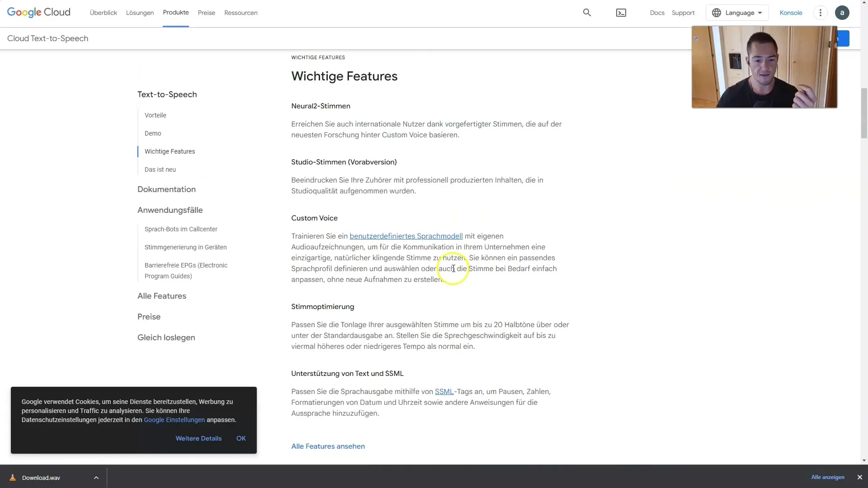Screen dimensions: 868x488
Task: Click the benutzerdefiniertes Sprachmodell link
Action: 406,236
